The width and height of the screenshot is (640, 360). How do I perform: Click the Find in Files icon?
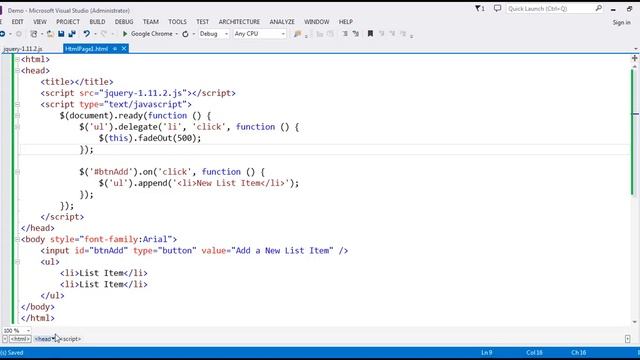click(x=298, y=34)
